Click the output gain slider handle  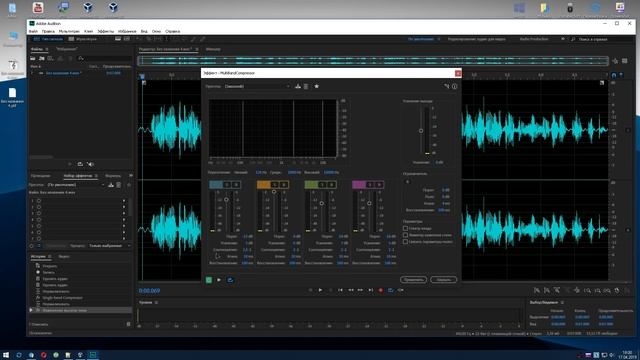click(421, 131)
